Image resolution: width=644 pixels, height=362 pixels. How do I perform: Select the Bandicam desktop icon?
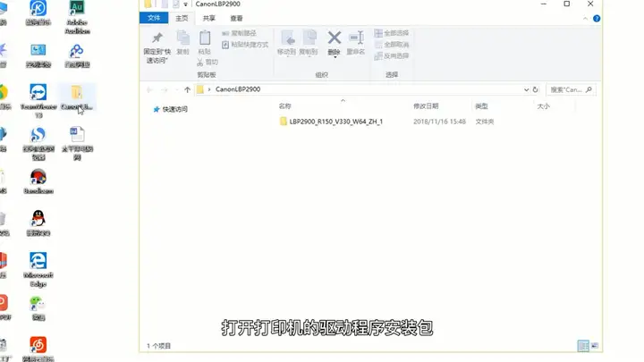(x=38, y=181)
